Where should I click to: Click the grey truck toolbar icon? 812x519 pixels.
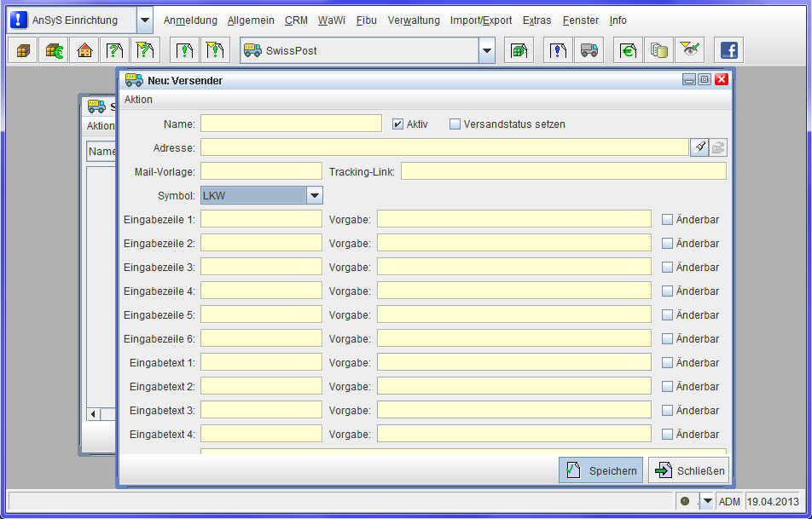pos(589,51)
